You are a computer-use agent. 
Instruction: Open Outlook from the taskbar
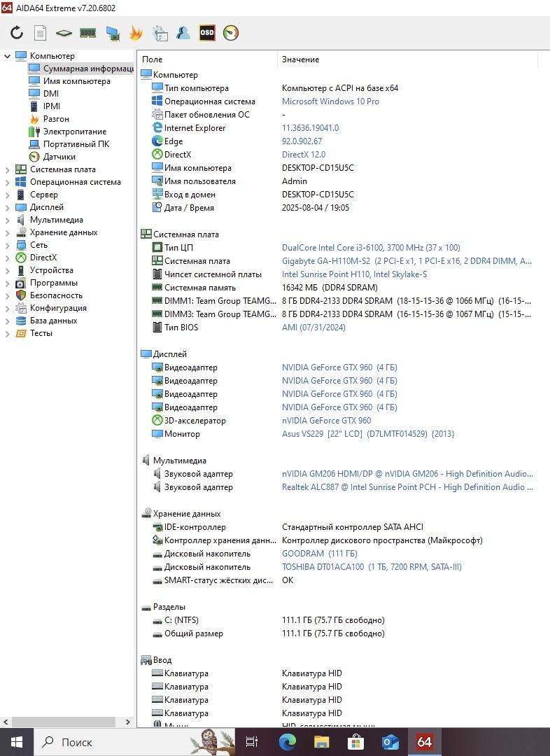[x=390, y=742]
